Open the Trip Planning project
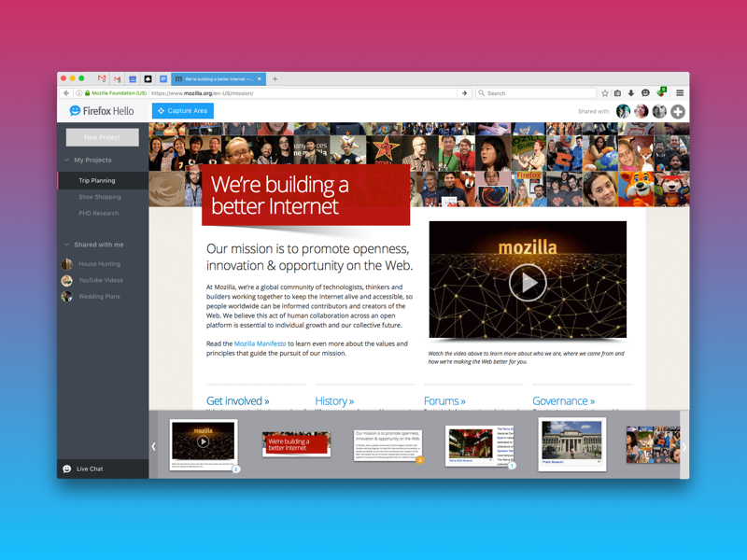Viewport: 747px width, 560px height. tap(103, 180)
